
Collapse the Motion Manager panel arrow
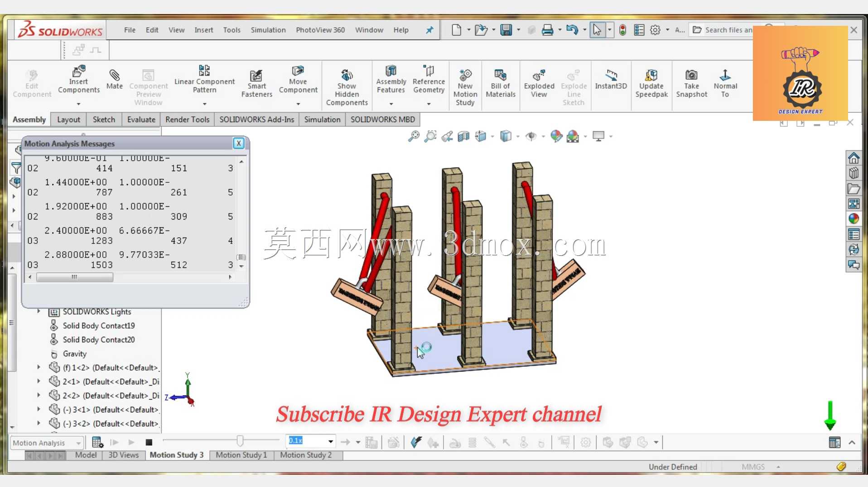coord(852,442)
